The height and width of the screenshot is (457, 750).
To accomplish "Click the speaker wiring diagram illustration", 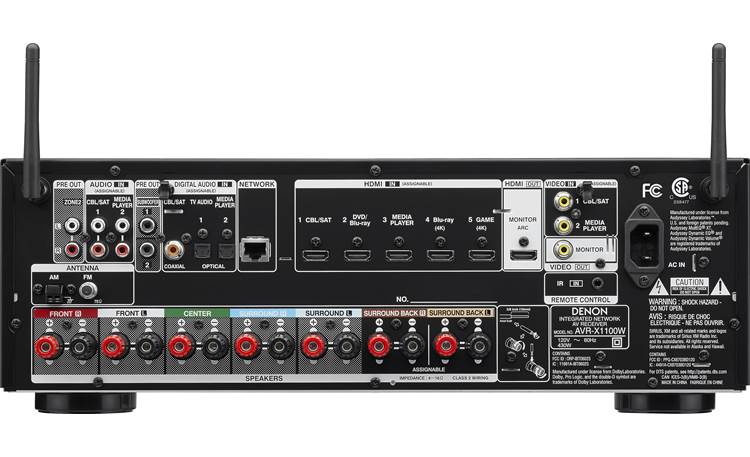I will click(x=523, y=343).
